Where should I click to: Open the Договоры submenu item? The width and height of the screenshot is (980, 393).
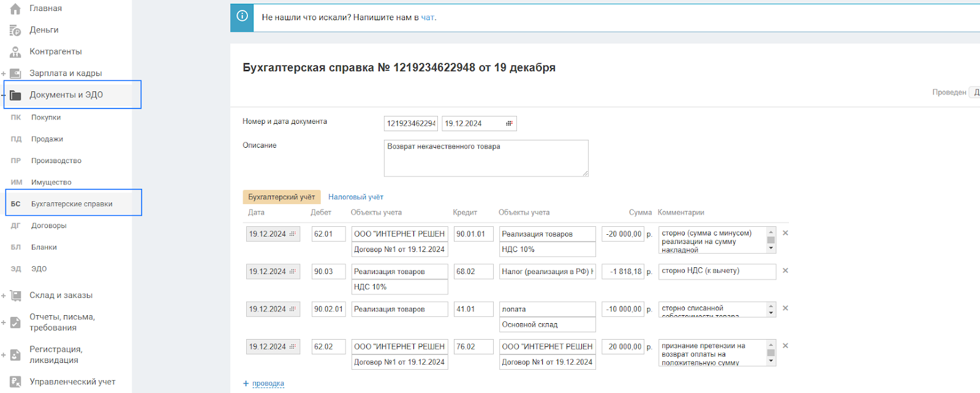coord(49,226)
